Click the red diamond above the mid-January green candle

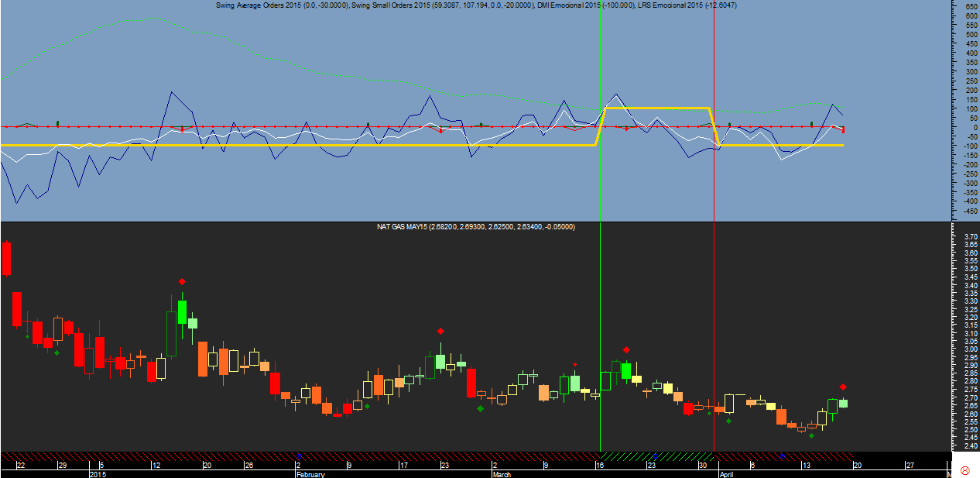(x=182, y=281)
